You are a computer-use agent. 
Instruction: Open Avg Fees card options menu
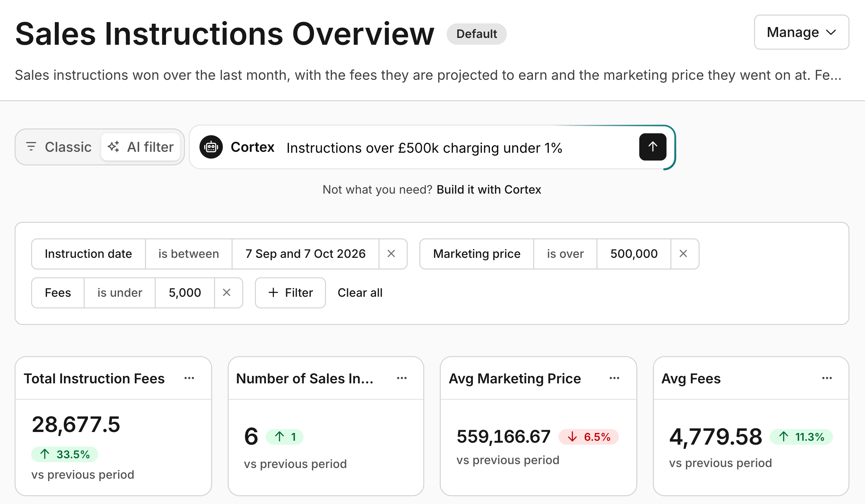(826, 378)
